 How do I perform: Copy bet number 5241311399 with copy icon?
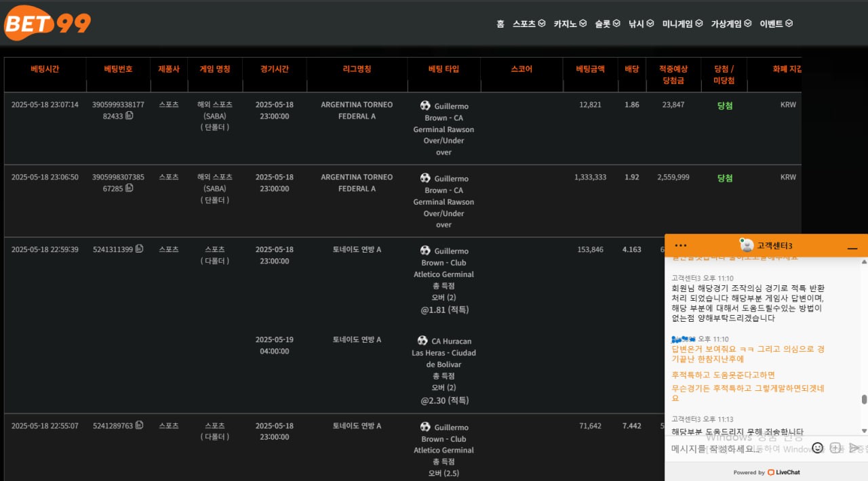click(139, 249)
